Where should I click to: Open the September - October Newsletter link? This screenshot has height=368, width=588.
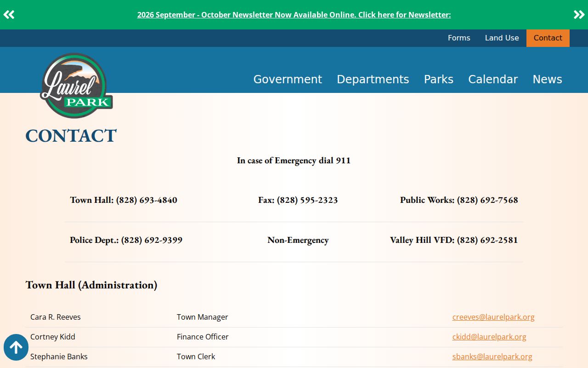click(x=294, y=15)
